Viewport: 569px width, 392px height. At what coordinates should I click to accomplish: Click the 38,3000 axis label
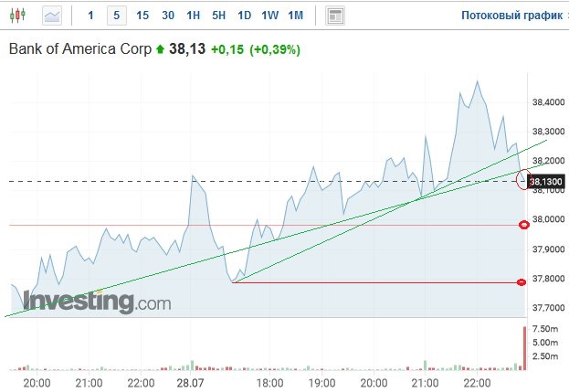coord(548,132)
